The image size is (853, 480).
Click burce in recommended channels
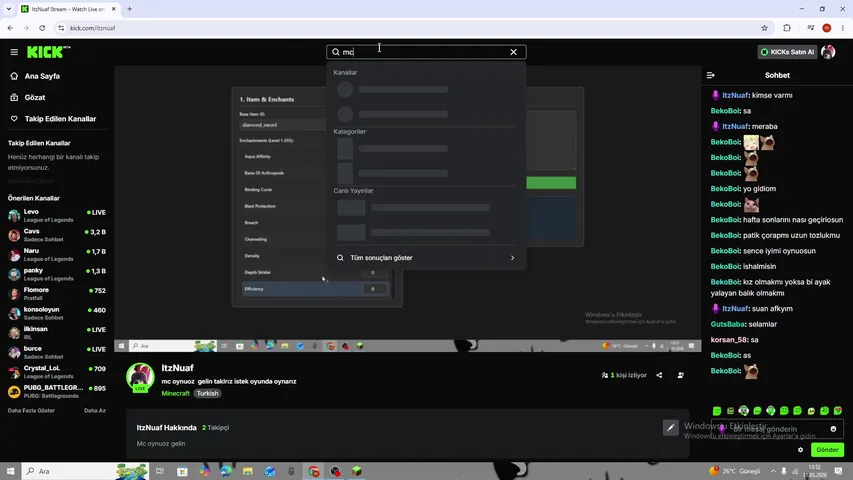click(57, 353)
